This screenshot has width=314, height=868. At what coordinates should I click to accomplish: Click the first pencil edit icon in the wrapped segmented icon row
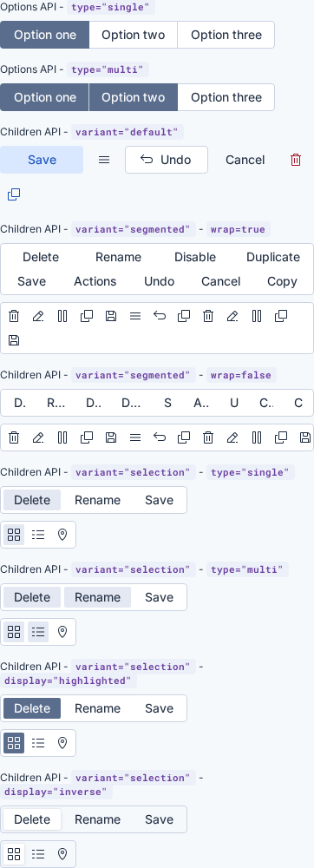[x=38, y=316]
